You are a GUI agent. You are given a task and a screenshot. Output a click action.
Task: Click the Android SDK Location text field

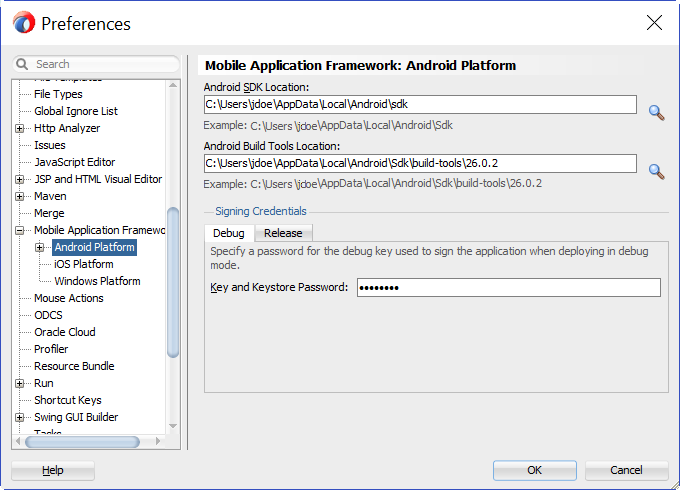pyautogui.click(x=420, y=105)
